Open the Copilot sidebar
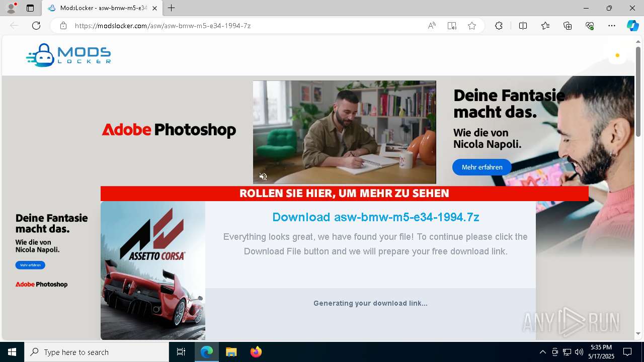 point(632,26)
